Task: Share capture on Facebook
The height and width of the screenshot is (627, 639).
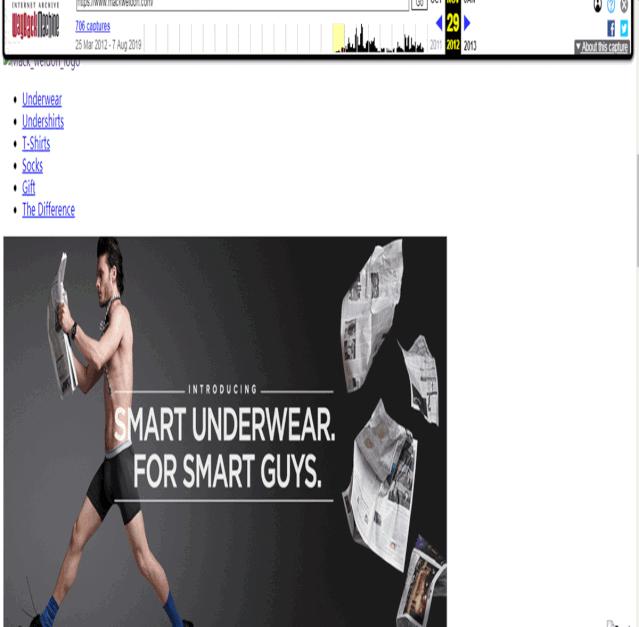Action: tap(611, 29)
